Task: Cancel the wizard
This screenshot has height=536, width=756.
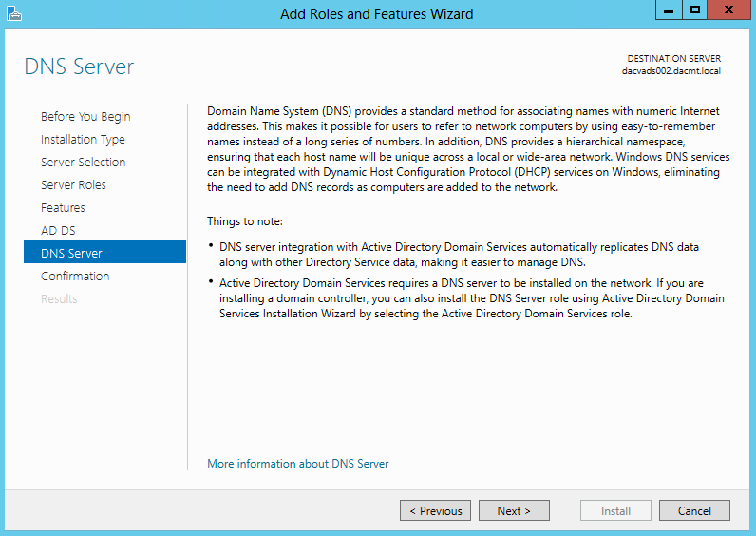Action: pyautogui.click(x=694, y=510)
